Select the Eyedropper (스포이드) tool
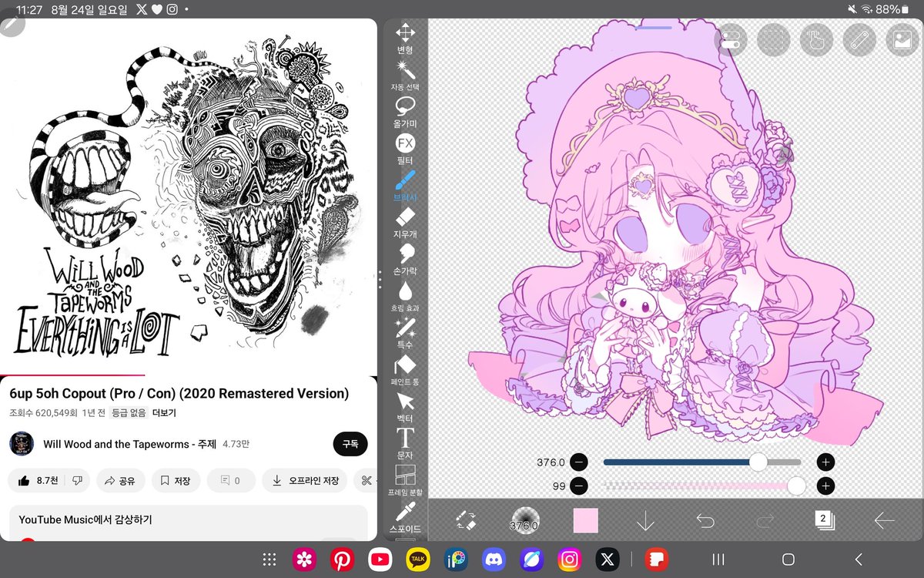The image size is (924, 578). (x=405, y=518)
